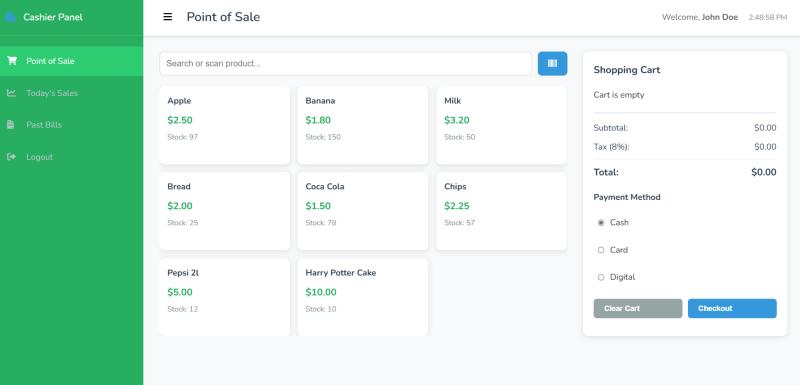
Task: Click the $5.00 Pepsi price
Action: pyautogui.click(x=180, y=292)
